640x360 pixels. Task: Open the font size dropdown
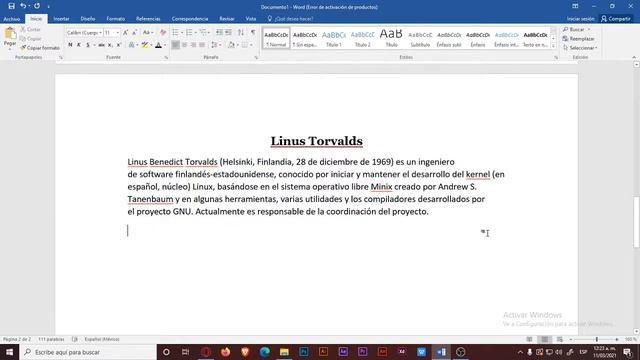click(118, 32)
